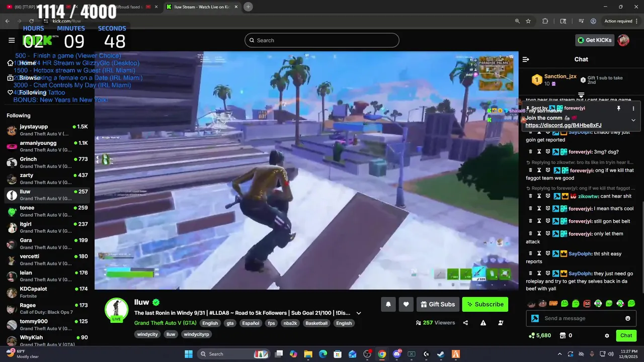
Task: Open browser extensions puzzle icon
Action: point(545,21)
